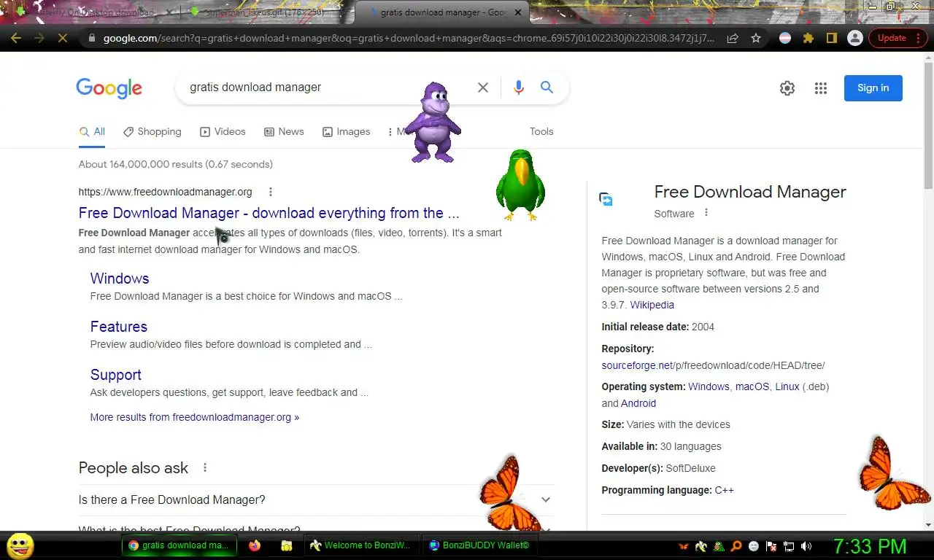Screen dimensions: 934x560
Task: Switch to Shopping results
Action: point(153,131)
